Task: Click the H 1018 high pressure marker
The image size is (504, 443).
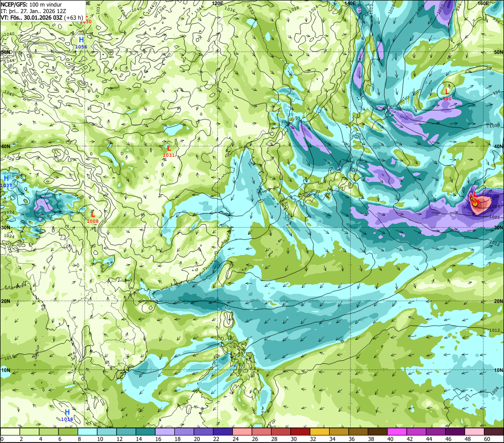Action: tap(67, 415)
